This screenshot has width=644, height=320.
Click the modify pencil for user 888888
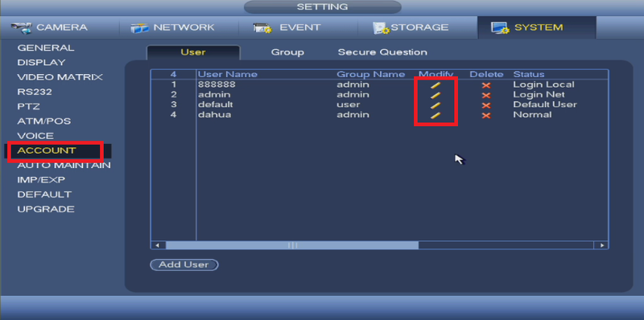436,85
